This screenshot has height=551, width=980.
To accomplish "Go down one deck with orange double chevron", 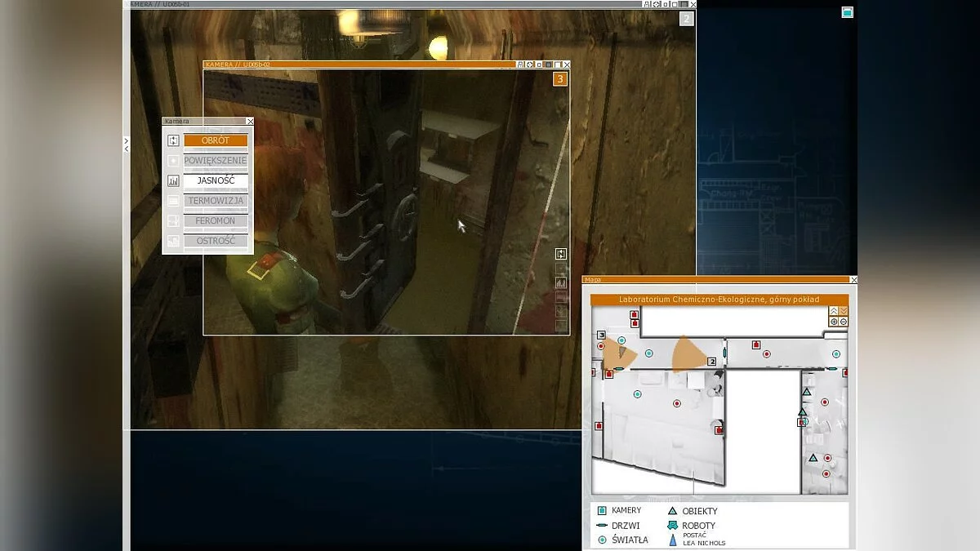I will tap(844, 311).
